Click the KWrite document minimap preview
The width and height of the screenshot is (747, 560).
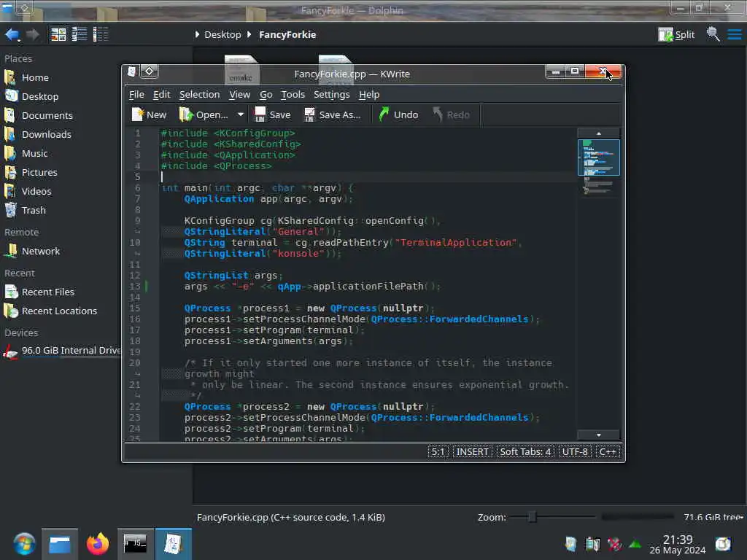point(599,157)
